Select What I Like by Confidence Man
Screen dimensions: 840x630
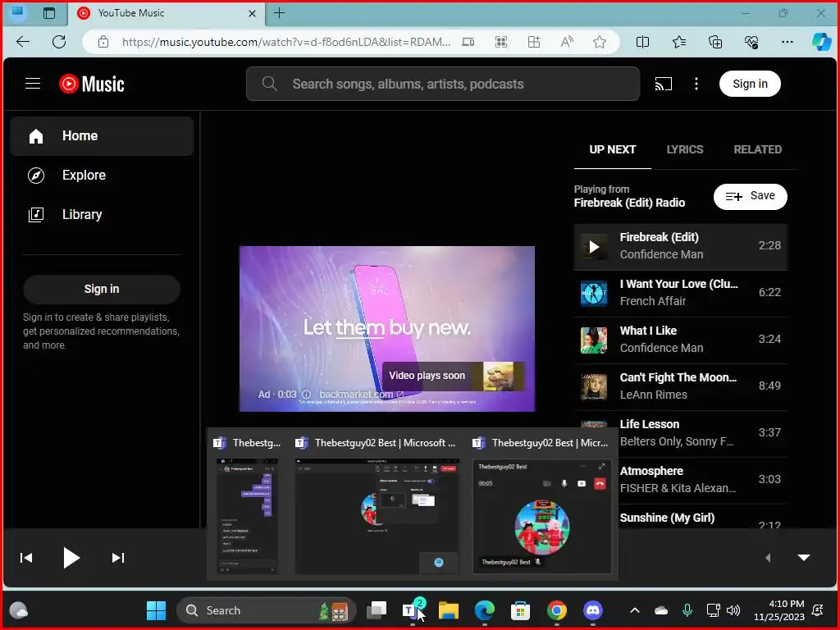pyautogui.click(x=680, y=340)
